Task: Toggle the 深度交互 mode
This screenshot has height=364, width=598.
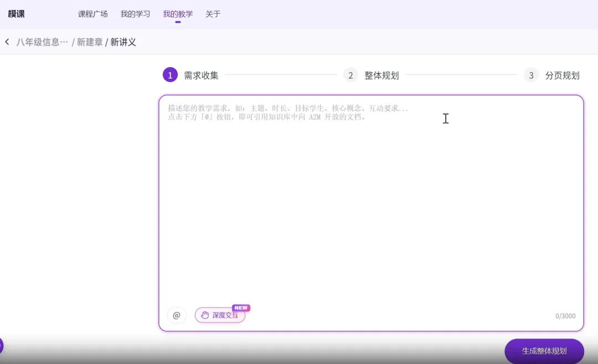Action: click(x=220, y=315)
